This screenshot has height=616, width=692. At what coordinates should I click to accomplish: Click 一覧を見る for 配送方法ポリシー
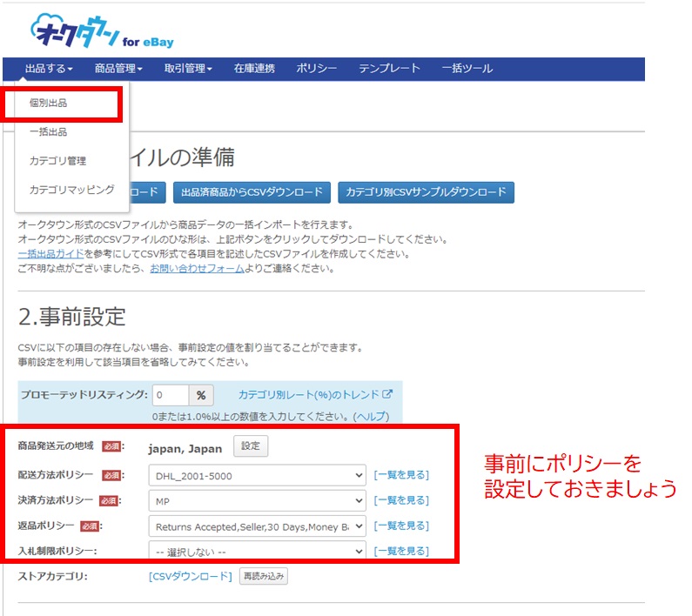click(x=401, y=475)
